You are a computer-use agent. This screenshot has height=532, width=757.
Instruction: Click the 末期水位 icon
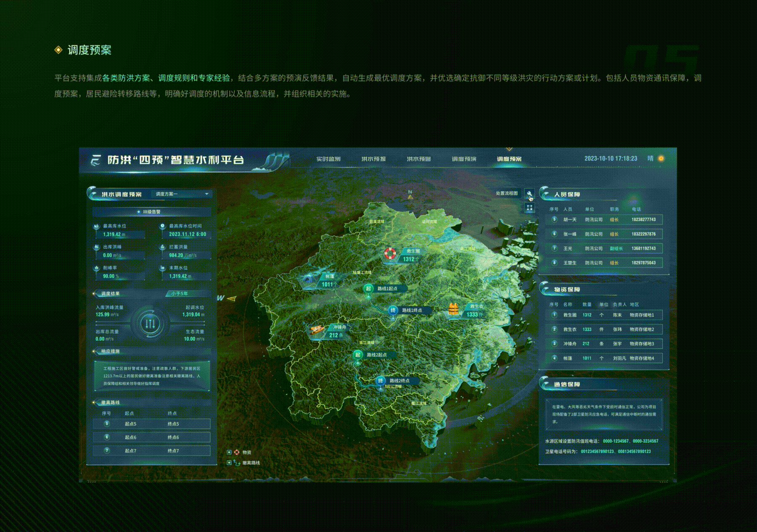pyautogui.click(x=162, y=268)
